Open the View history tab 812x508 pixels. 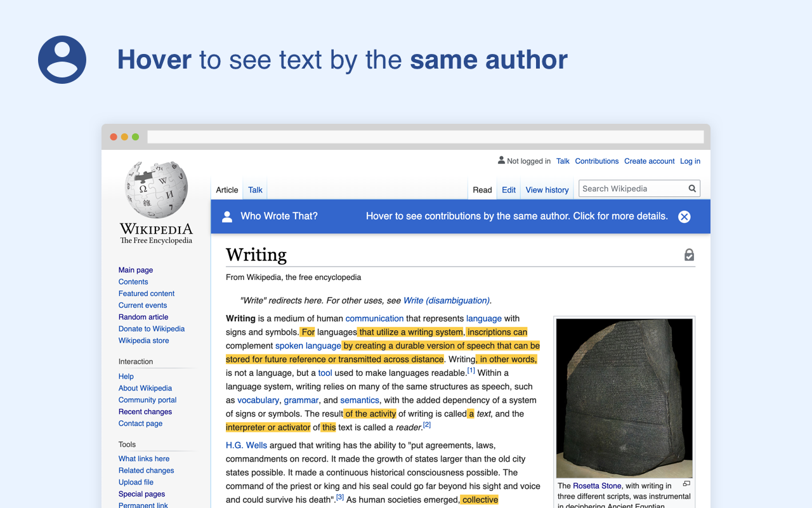547,189
